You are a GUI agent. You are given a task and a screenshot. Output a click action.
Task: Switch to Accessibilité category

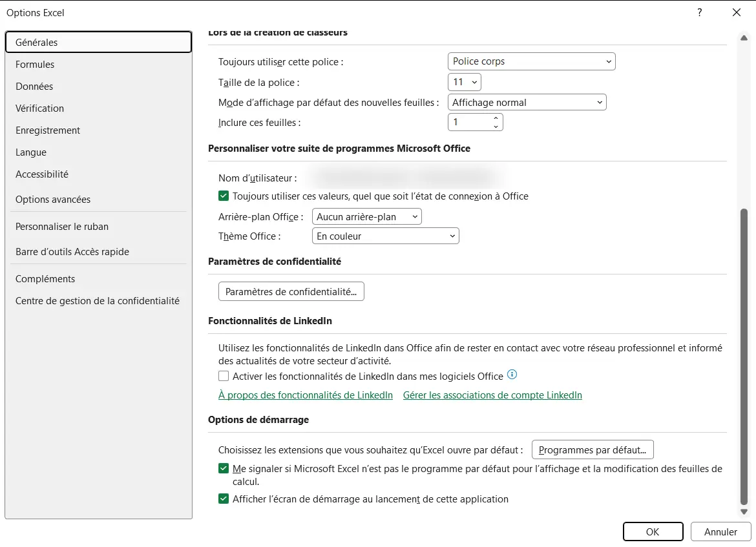click(x=98, y=174)
